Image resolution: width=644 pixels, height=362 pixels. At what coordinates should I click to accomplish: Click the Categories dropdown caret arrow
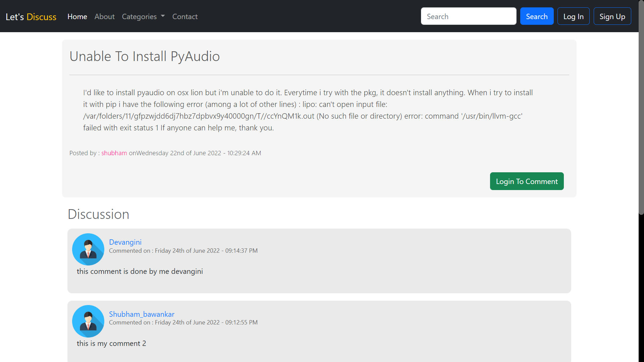tap(163, 16)
